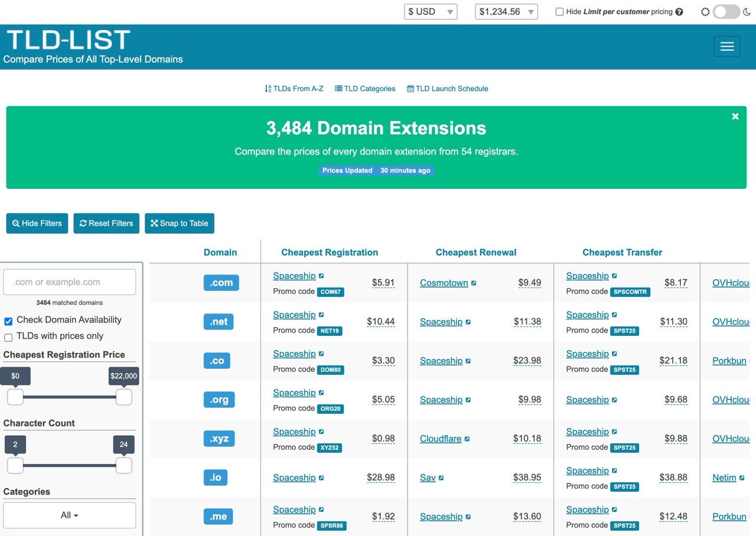Image resolution: width=756 pixels, height=536 pixels.
Task: Open TLD Categories
Action: (x=365, y=89)
